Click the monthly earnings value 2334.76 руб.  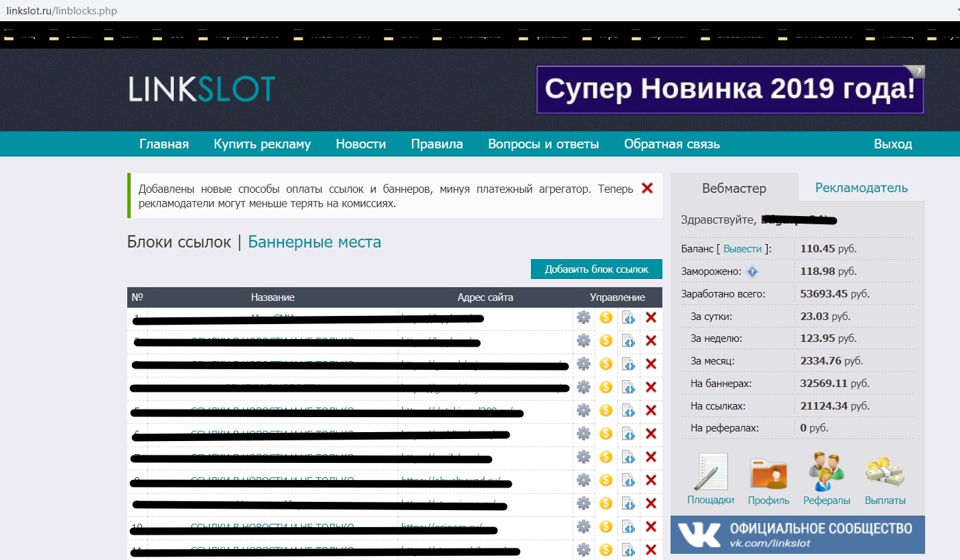tap(831, 361)
